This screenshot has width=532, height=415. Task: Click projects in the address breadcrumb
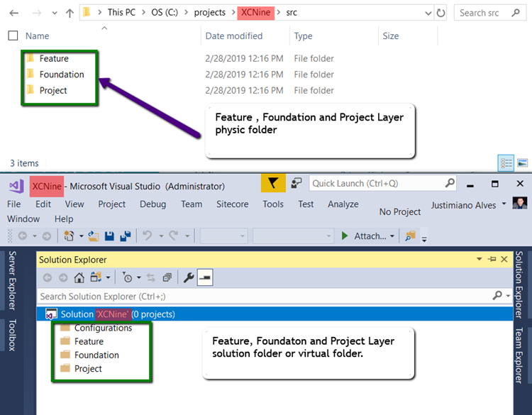pyautogui.click(x=210, y=13)
